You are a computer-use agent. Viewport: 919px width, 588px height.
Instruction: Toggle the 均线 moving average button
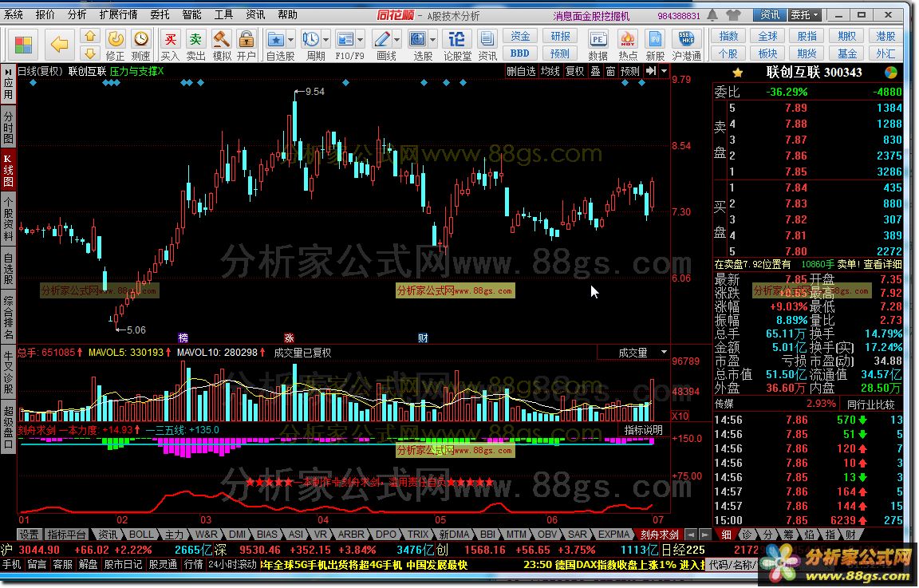click(x=550, y=71)
